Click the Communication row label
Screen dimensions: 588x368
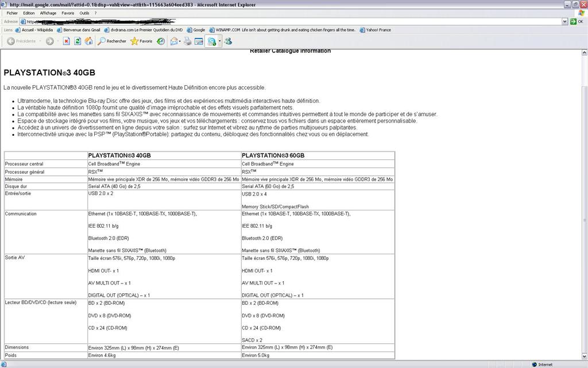[x=21, y=214]
